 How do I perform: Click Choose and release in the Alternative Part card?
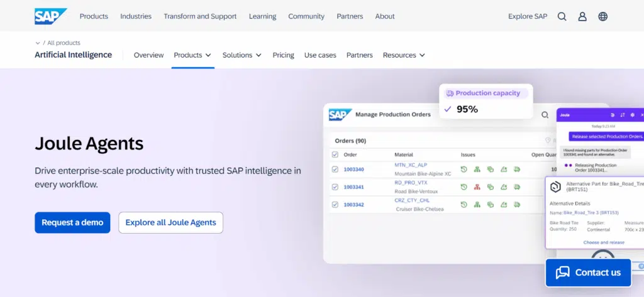604,242
